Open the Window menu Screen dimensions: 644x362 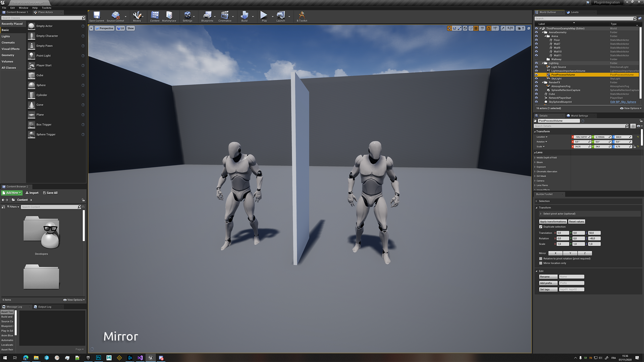tap(23, 8)
